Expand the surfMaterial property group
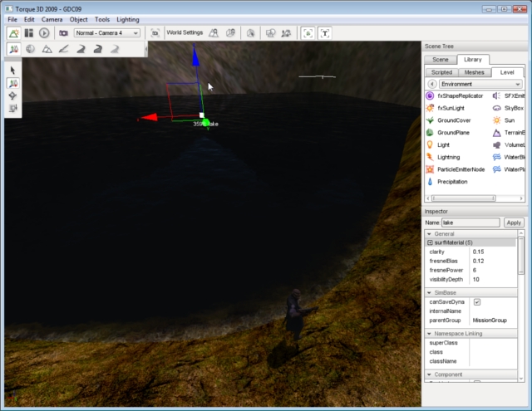This screenshot has width=532, height=411. click(430, 242)
